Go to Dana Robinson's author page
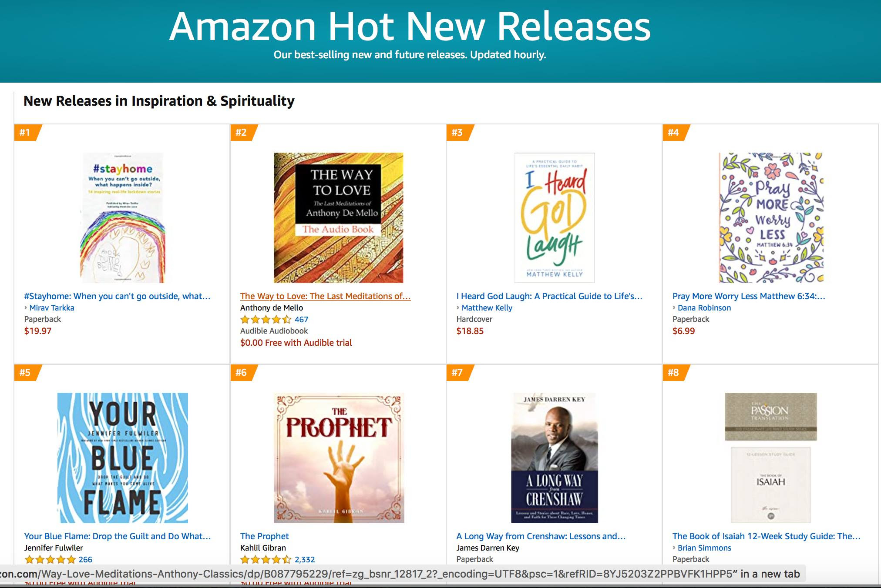 click(704, 308)
